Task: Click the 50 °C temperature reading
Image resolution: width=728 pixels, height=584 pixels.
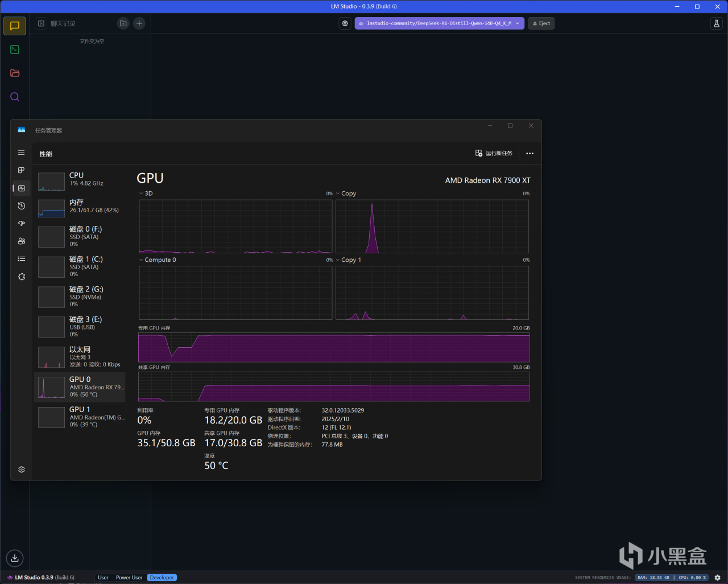Action: (x=216, y=466)
